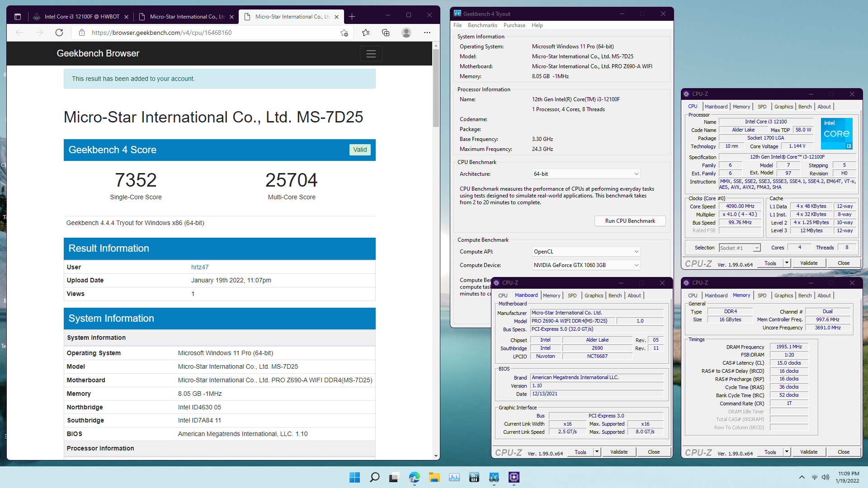Open the Benchmarks menu in Geekbench
Image resolution: width=868 pixels, height=488 pixels.
(x=482, y=25)
